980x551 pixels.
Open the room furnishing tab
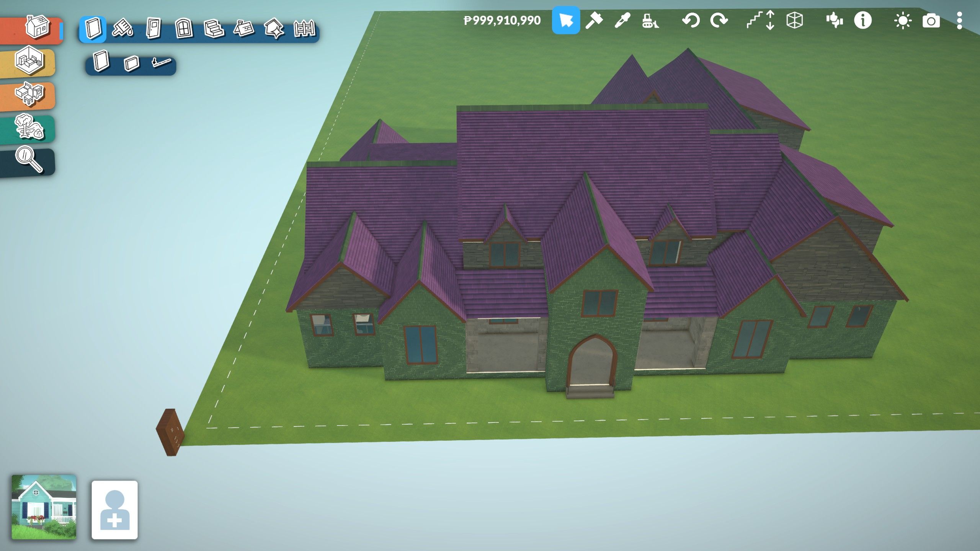(29, 60)
